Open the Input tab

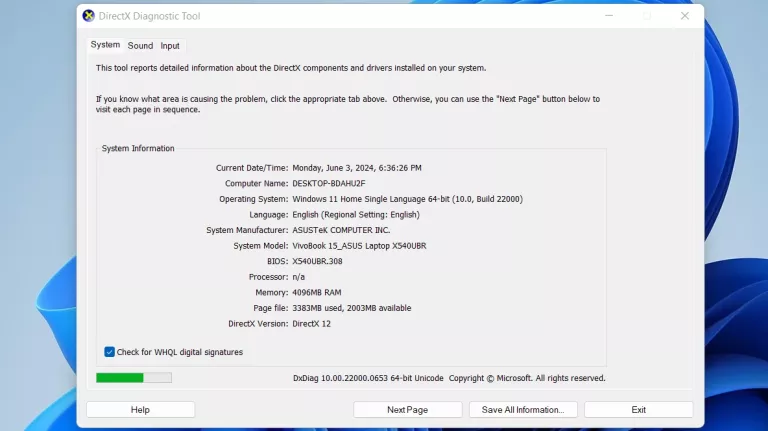170,46
